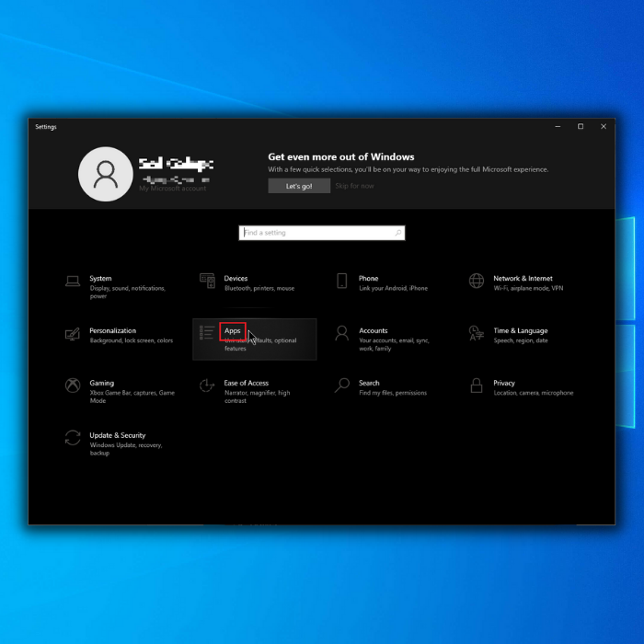Click 'Windows Update, recovery, backup' description

click(x=126, y=449)
